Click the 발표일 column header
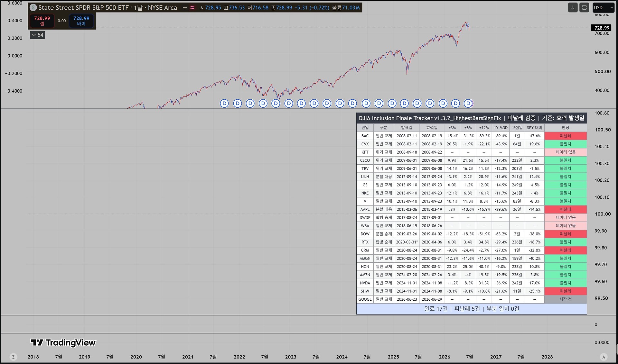 point(407,128)
